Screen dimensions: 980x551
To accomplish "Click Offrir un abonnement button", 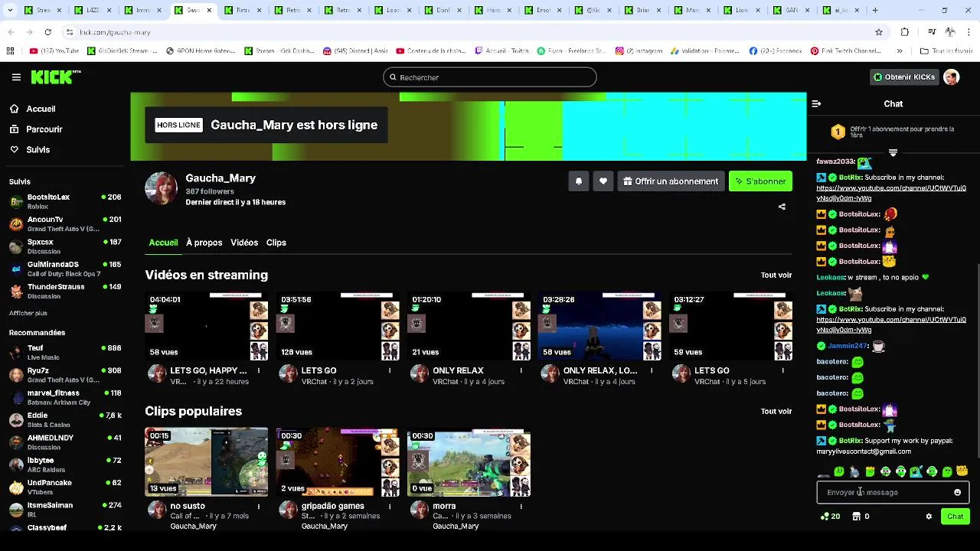I will click(x=671, y=181).
